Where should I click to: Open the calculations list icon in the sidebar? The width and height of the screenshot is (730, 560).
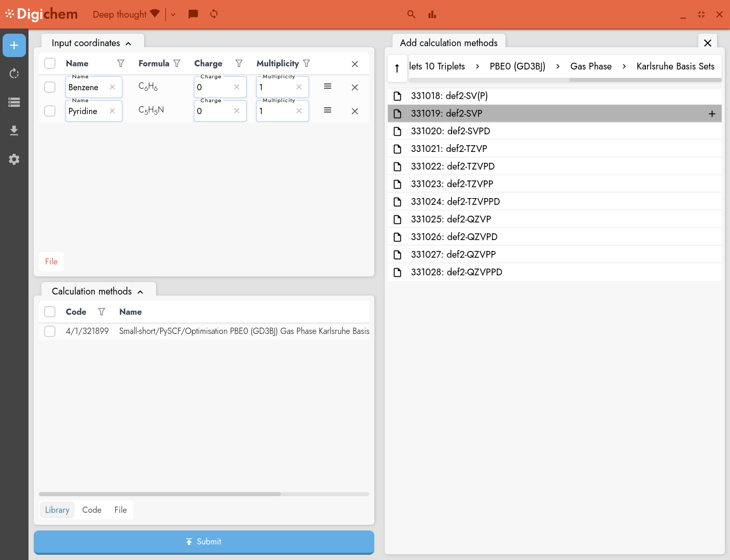14,102
